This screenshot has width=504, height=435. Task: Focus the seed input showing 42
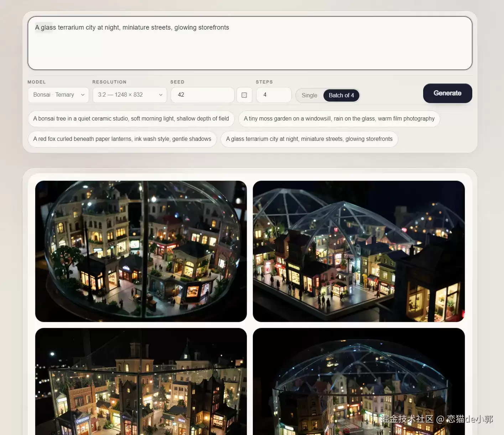click(203, 95)
